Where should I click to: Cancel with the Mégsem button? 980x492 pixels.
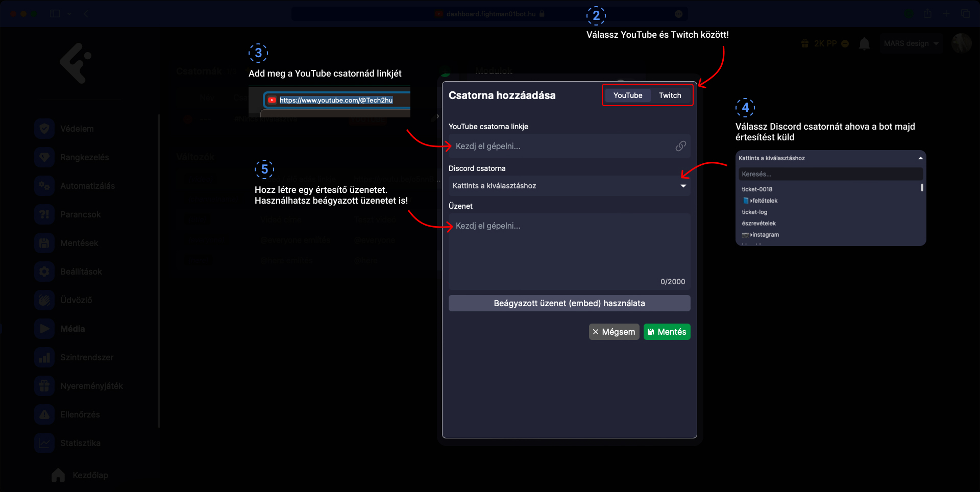pos(614,332)
